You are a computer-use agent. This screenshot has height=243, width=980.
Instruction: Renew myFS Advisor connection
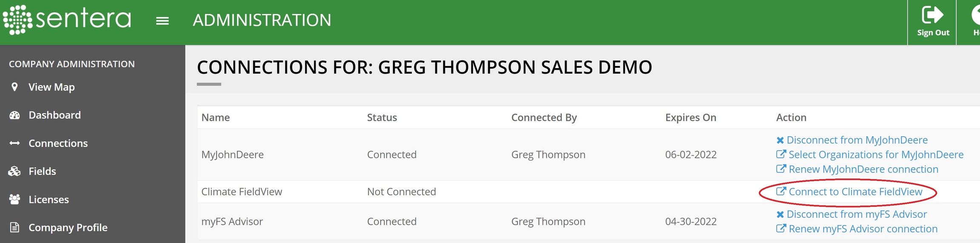[863, 229]
